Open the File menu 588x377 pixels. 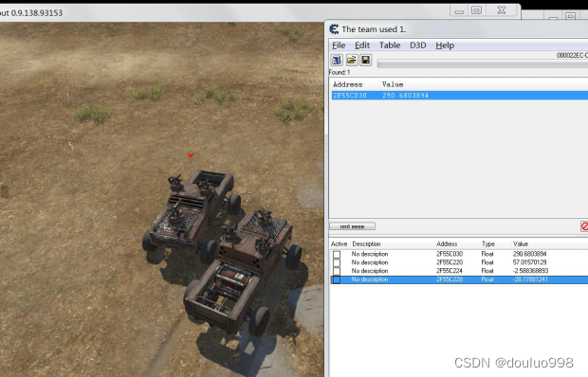click(339, 45)
